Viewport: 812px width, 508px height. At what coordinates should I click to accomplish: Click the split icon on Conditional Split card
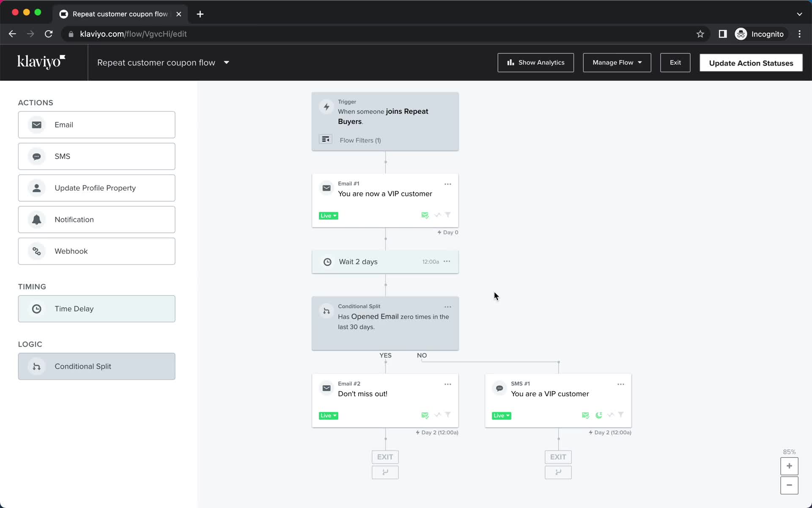point(326,311)
